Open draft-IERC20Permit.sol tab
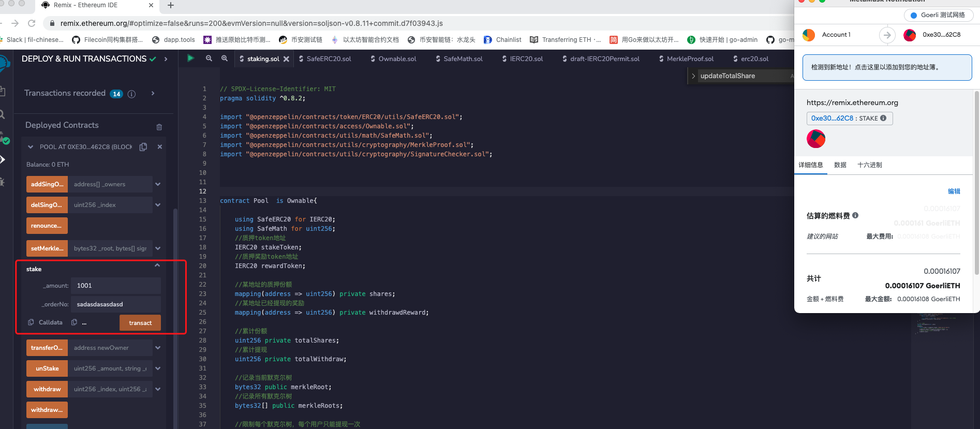This screenshot has height=429, width=980. pos(601,59)
